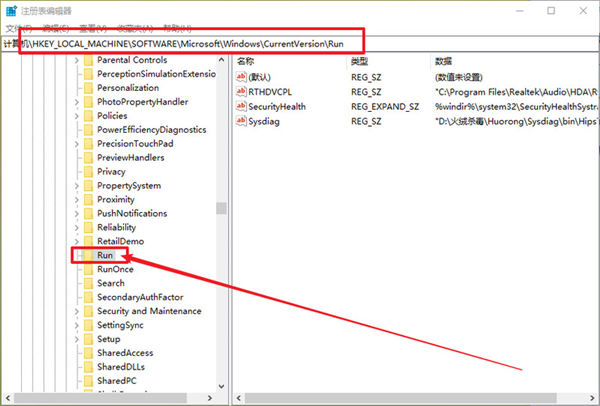600x406 pixels.
Task: Select the Parental Controls tree label
Action: click(x=132, y=60)
